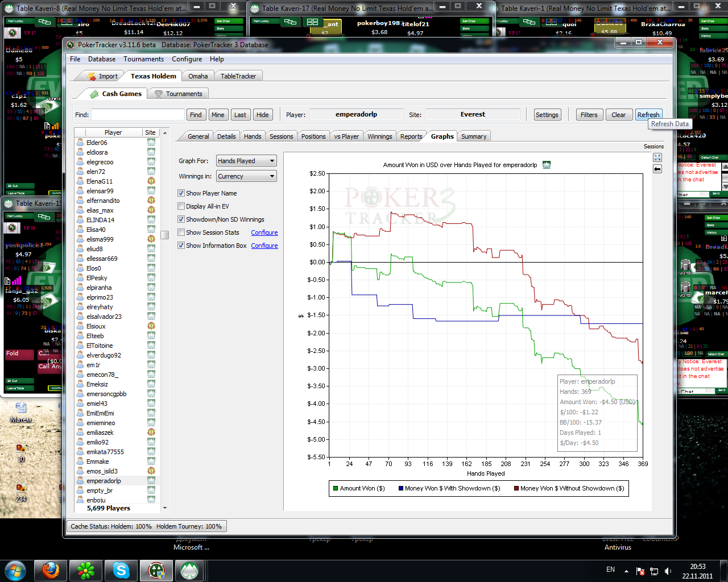The image size is (728, 582).
Task: Enable the Display All-in EV checkbox
Action: point(181,206)
